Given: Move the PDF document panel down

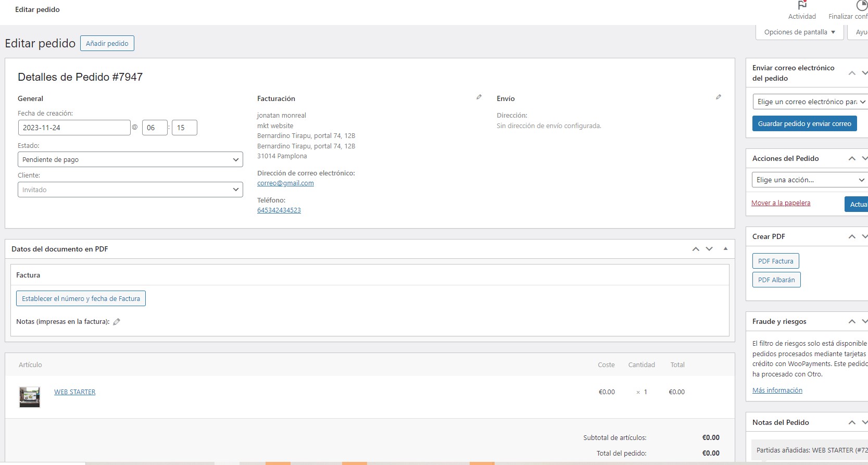Looking at the screenshot, I should pos(709,249).
